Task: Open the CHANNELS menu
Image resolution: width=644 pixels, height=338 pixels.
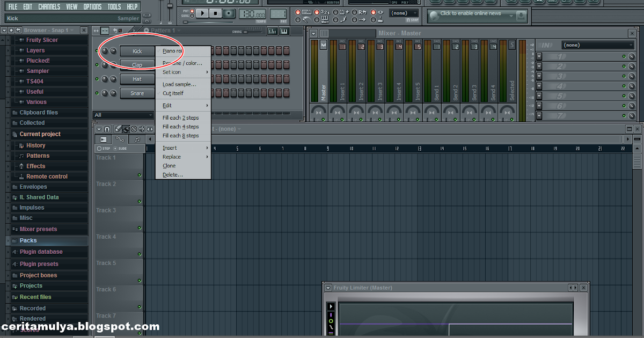Action: 49,7
